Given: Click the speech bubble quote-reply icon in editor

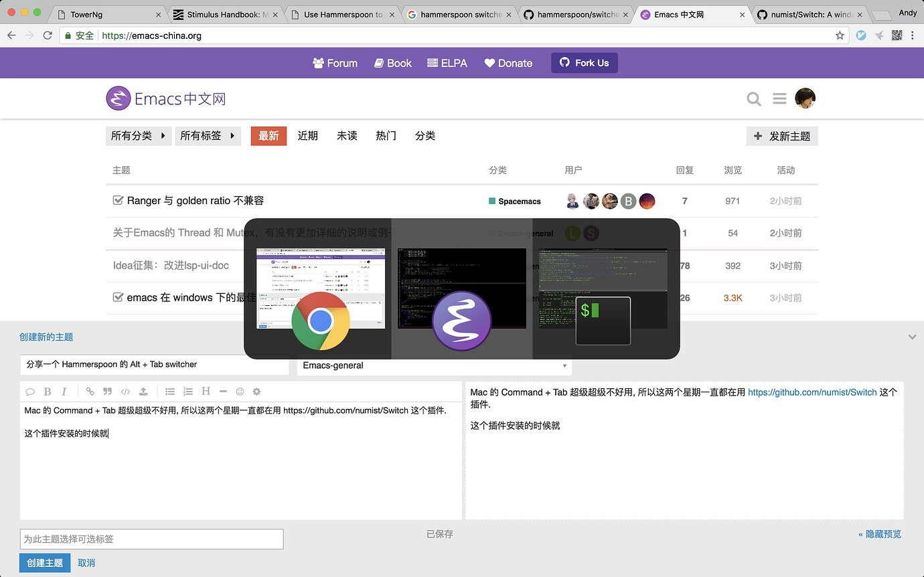Looking at the screenshot, I should (x=30, y=392).
